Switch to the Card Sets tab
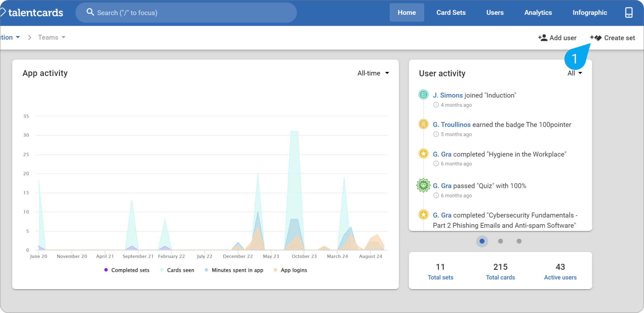 click(451, 13)
